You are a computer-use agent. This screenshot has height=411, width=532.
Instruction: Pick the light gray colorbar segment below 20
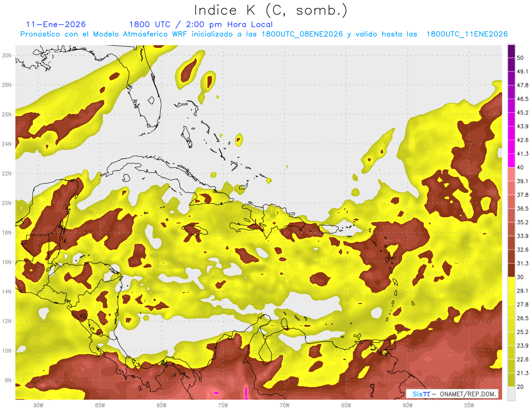tap(511, 394)
